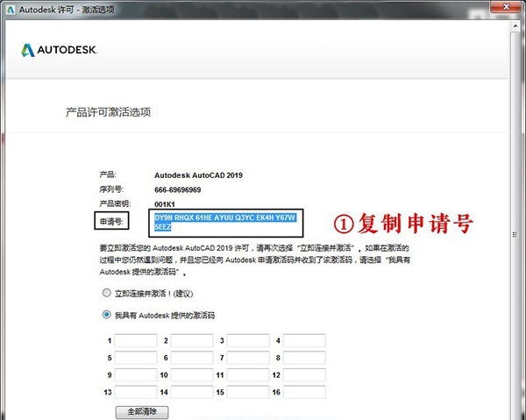Click activation code input field 10
Viewport: 526px width, 420px height.
(192, 374)
